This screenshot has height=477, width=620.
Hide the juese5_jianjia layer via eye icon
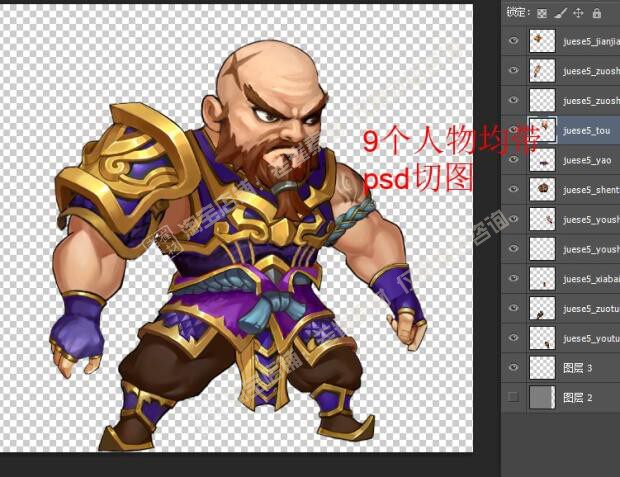coord(514,40)
